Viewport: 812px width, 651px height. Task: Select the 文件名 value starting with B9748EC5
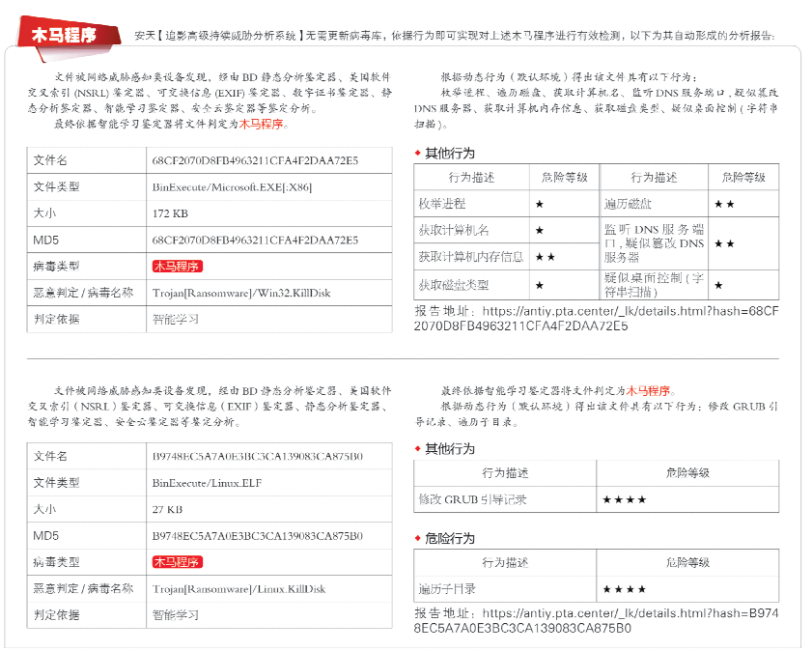(x=258, y=456)
